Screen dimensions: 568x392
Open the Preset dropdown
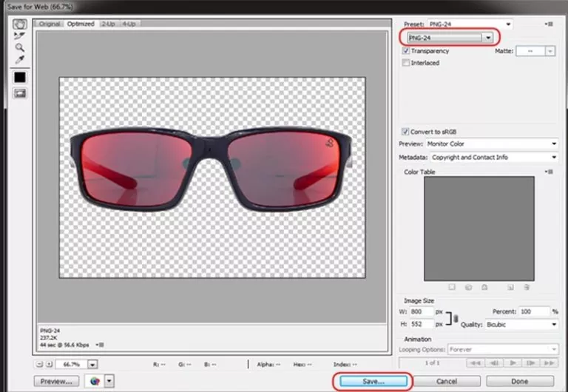(x=470, y=24)
